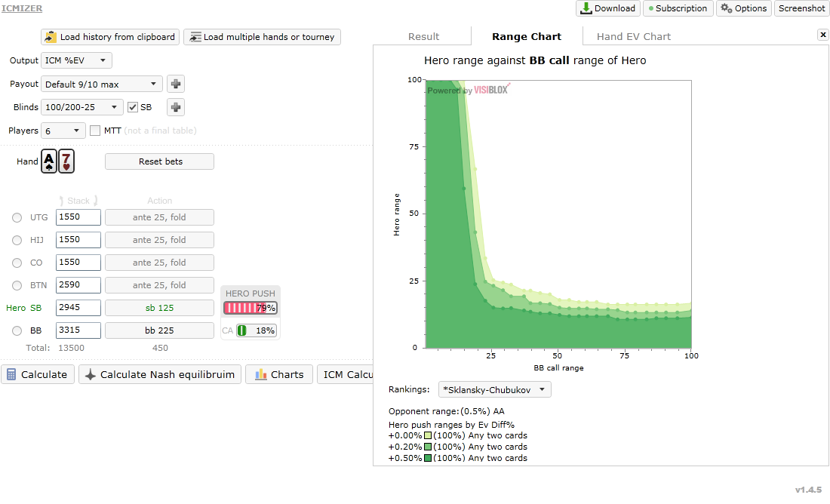Screen dimensions: 830x504
Task: Click the Reset bets button
Action: pyautogui.click(x=159, y=161)
